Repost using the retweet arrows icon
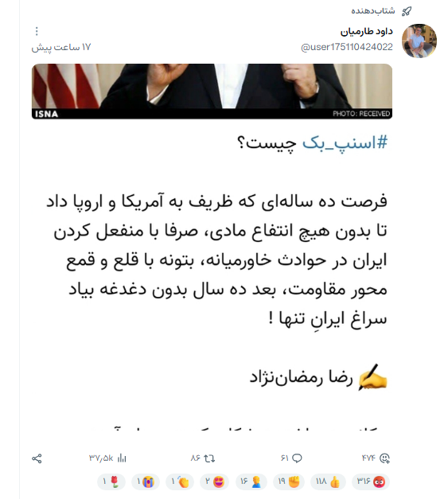448x499 pixels. coord(209,458)
